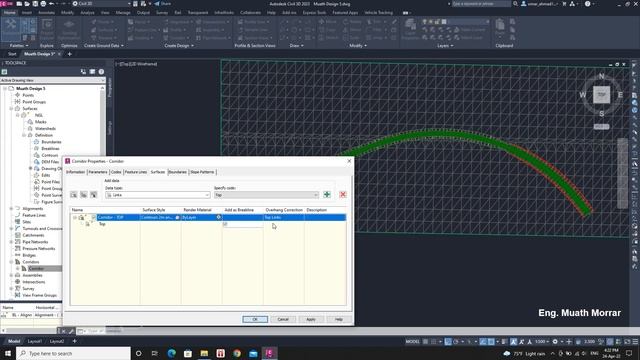Image resolution: width=640 pixels, height=360 pixels.
Task: Click the new drawing tab plus icon
Action: click(69, 54)
